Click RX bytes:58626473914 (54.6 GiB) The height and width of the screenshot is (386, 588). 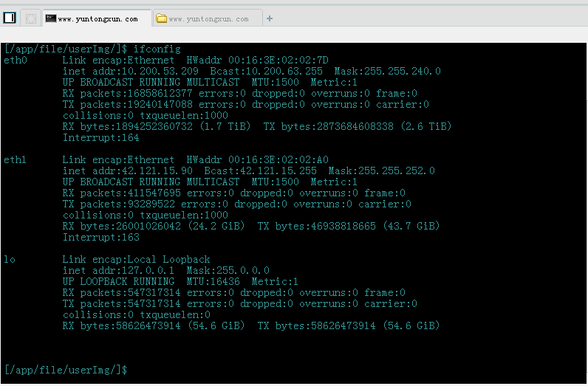coord(154,325)
